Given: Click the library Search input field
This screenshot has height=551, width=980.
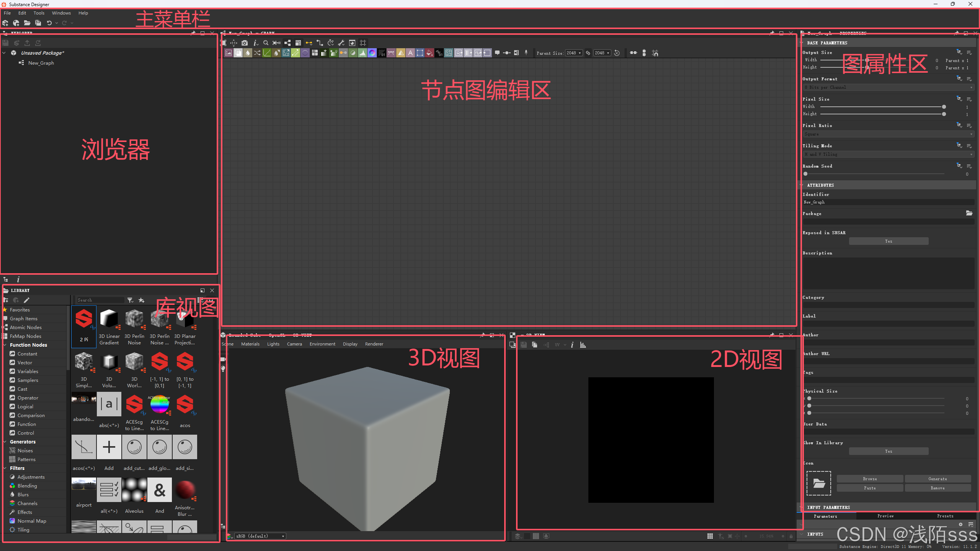Looking at the screenshot, I should tap(100, 300).
